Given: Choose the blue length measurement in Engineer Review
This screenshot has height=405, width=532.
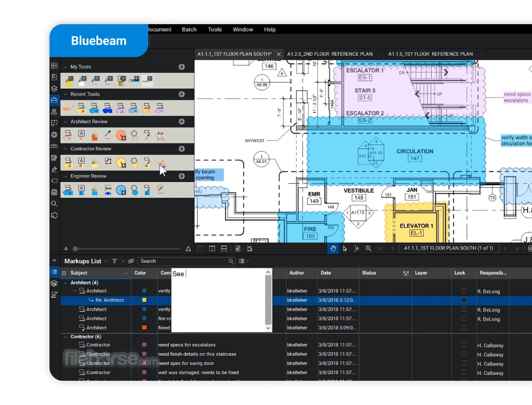Looking at the screenshot, I should [108, 190].
